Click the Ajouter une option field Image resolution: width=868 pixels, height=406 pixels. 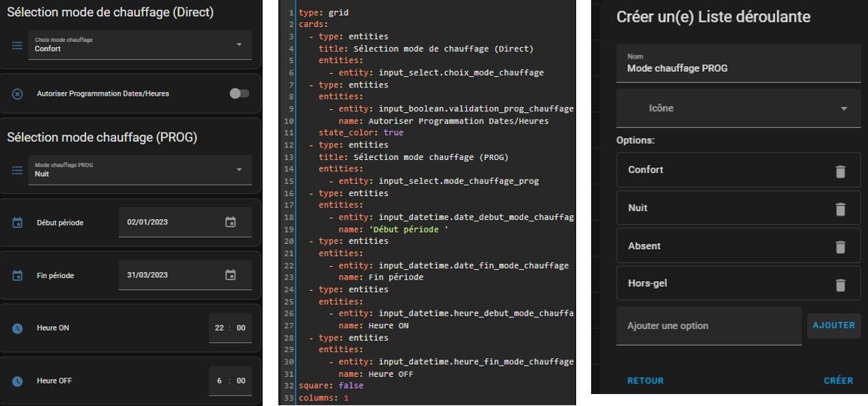tap(708, 326)
